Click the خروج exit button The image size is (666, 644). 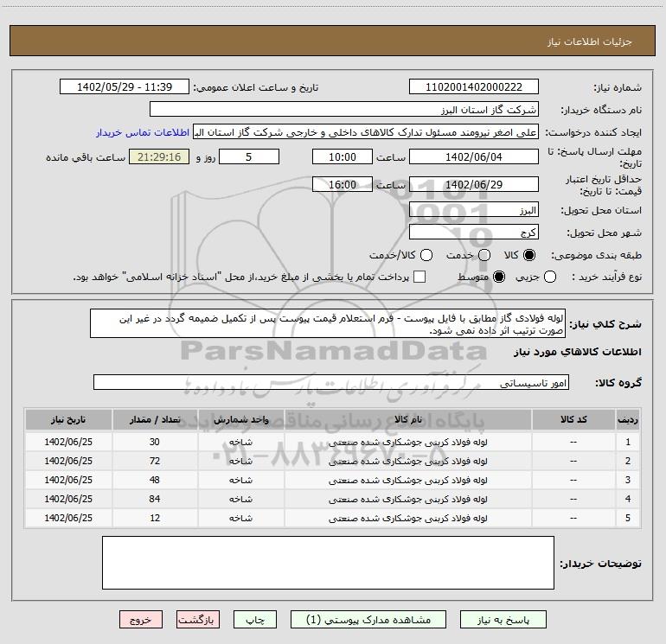(141, 620)
